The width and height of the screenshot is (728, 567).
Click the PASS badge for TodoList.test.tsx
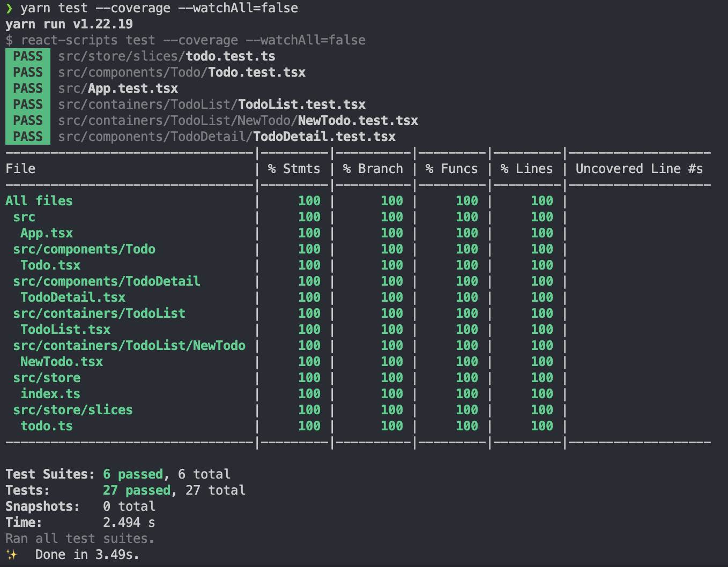(28, 105)
